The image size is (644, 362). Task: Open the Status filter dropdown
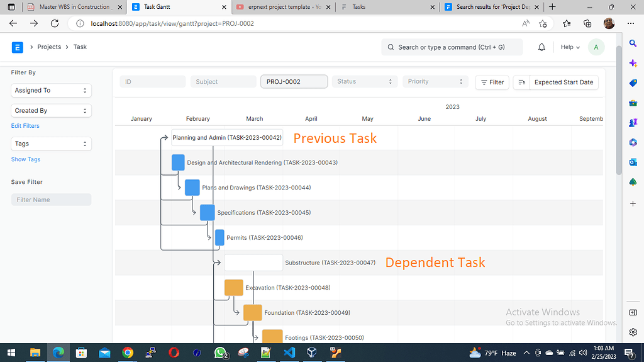365,81
